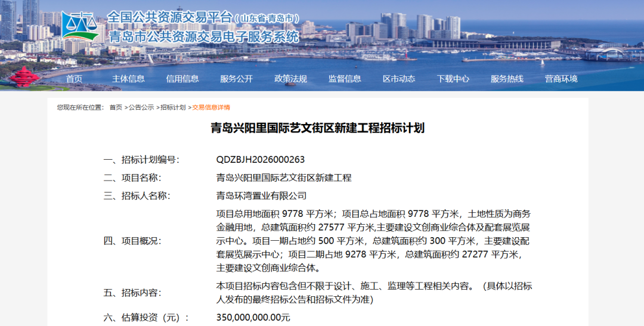Select the 服务公开 navigation item
Screen dimensions: 644x326
click(237, 79)
